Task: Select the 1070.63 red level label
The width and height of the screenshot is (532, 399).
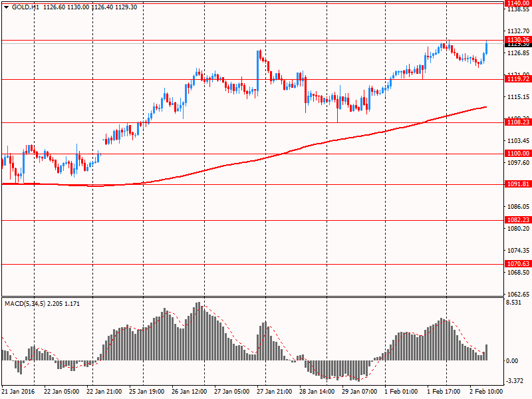Action: pyautogui.click(x=518, y=263)
